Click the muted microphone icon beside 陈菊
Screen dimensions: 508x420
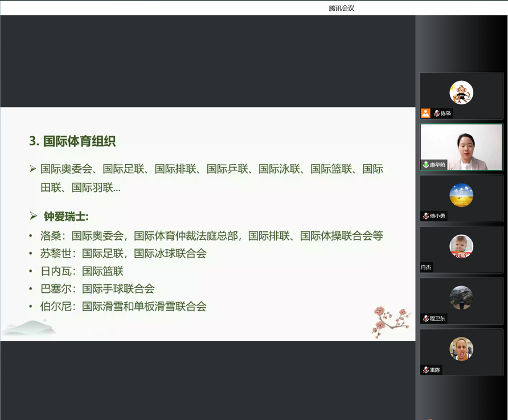[x=437, y=113]
